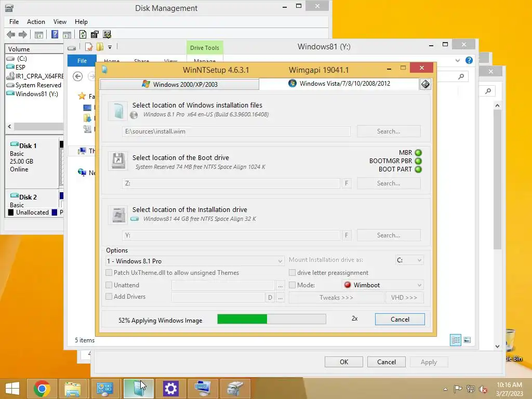This screenshot has width=532, height=399.
Task: Click the Unattend file browse '...' button
Action: (280, 285)
